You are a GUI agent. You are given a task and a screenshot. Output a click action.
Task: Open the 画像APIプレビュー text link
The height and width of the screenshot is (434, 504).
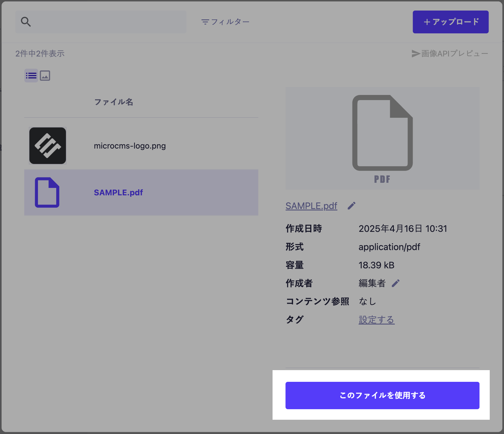coord(454,54)
